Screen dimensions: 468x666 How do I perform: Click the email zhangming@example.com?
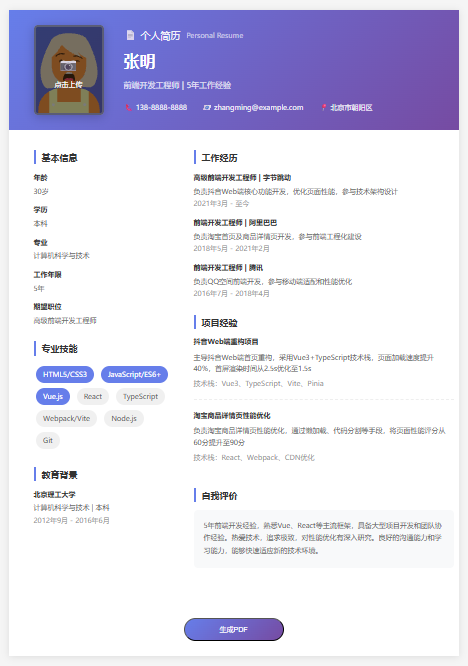(259, 107)
